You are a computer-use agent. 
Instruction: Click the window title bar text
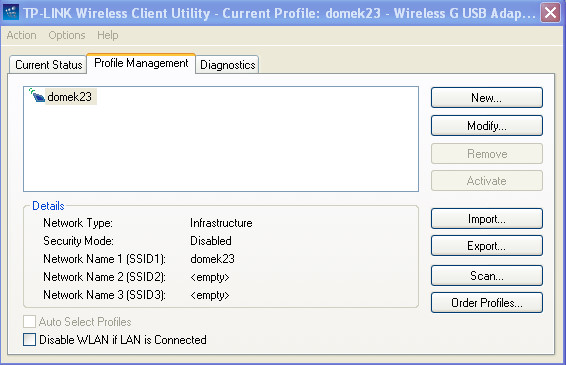[279, 13]
